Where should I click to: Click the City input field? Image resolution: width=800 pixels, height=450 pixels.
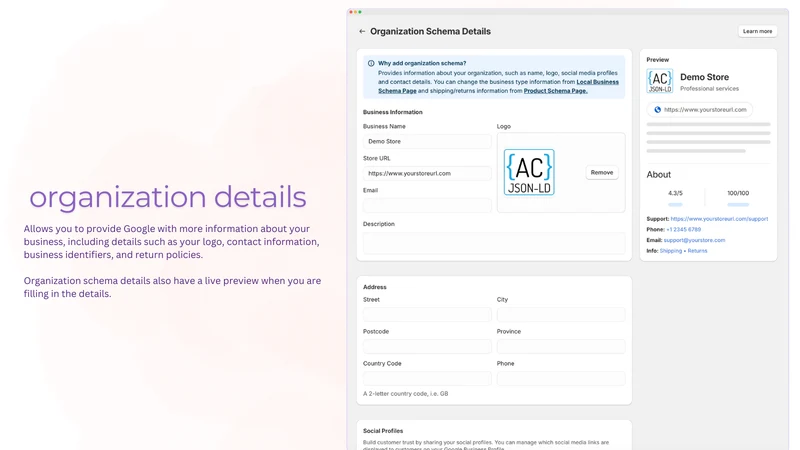coord(561,314)
